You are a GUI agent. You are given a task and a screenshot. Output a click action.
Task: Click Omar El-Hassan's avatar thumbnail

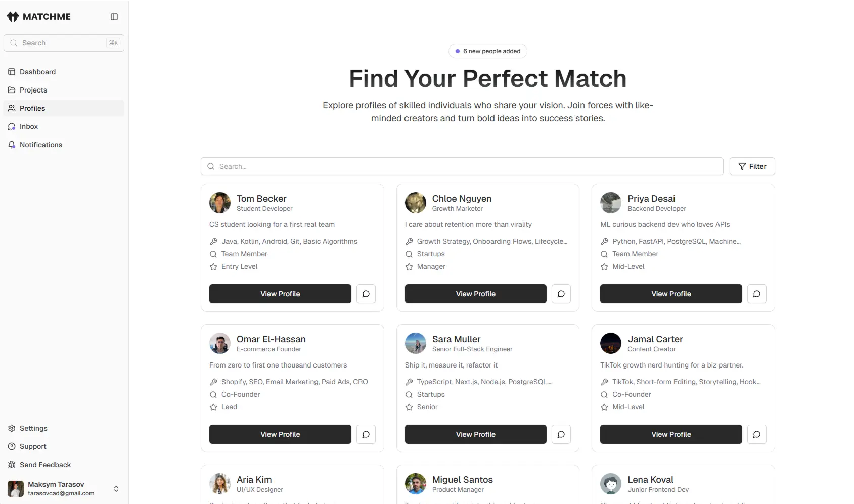click(x=220, y=343)
